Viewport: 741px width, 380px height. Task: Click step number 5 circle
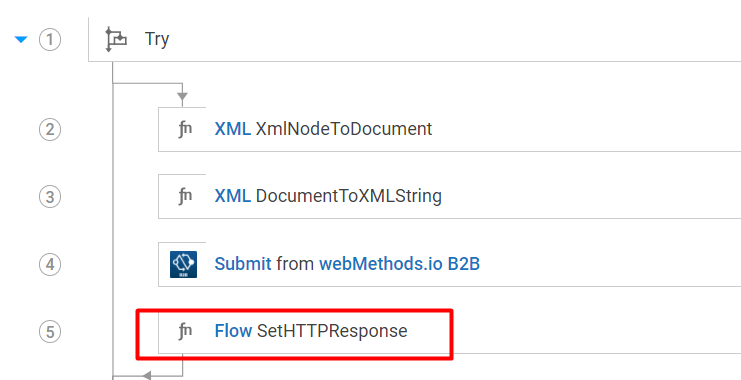(50, 331)
